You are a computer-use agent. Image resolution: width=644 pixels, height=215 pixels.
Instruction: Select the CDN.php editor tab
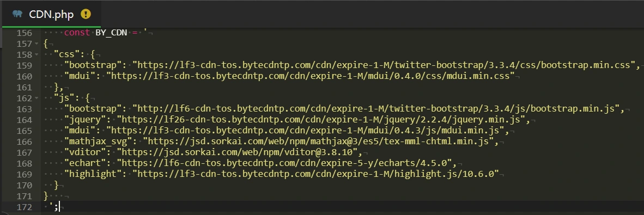pyautogui.click(x=51, y=14)
